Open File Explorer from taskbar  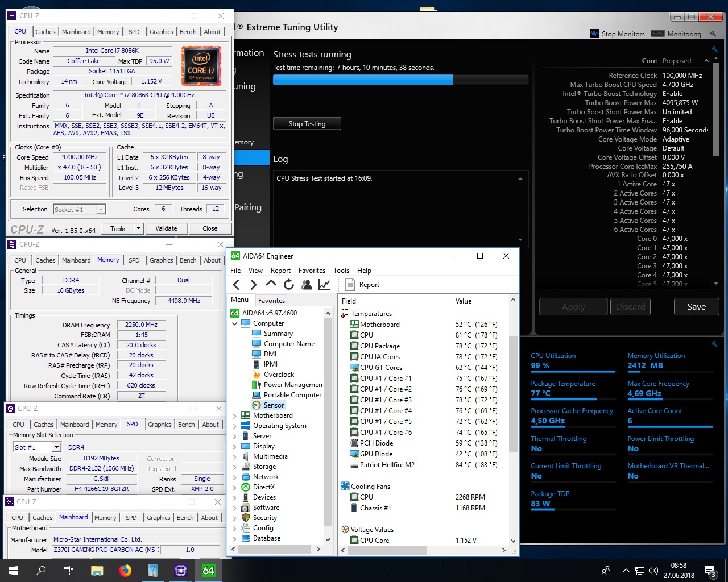97,571
